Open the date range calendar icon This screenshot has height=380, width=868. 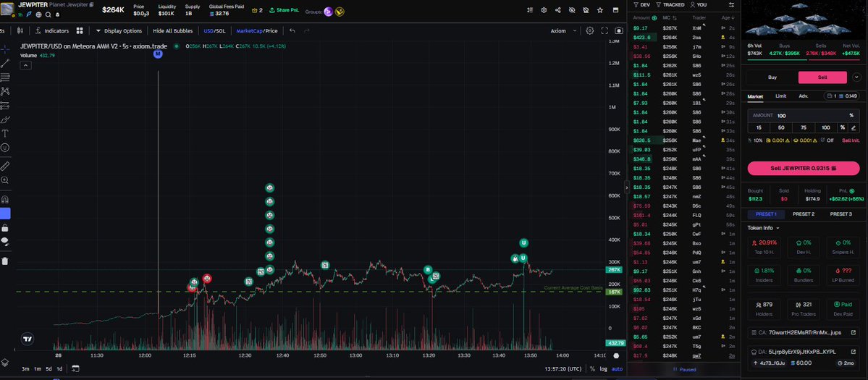click(x=75, y=369)
